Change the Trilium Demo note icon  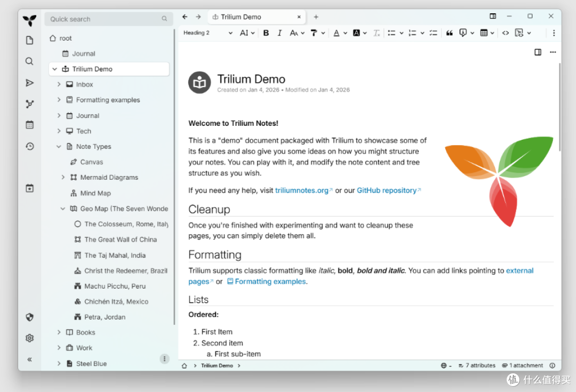click(199, 82)
